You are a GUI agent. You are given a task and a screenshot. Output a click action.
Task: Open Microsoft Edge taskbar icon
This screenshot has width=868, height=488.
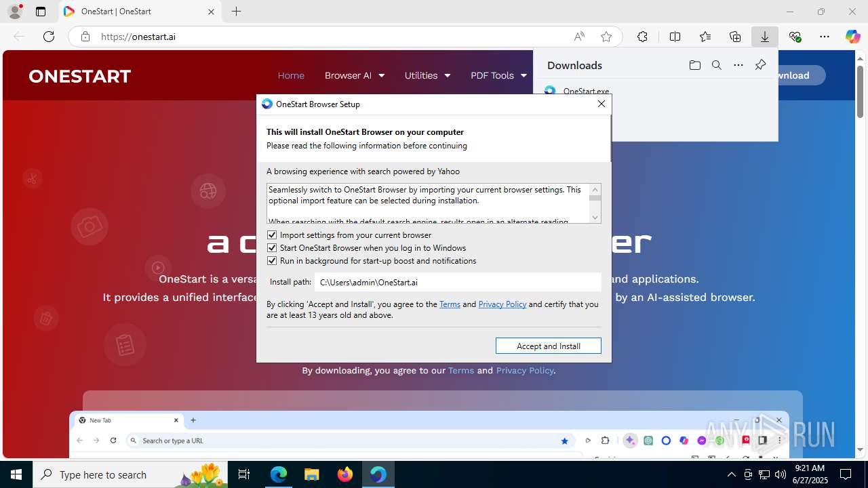click(279, 474)
